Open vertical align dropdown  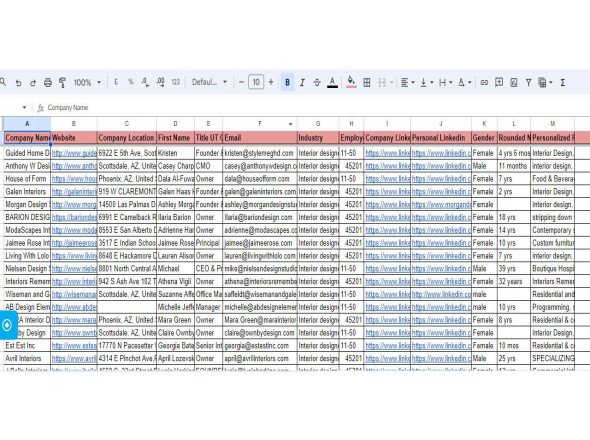coord(427,82)
